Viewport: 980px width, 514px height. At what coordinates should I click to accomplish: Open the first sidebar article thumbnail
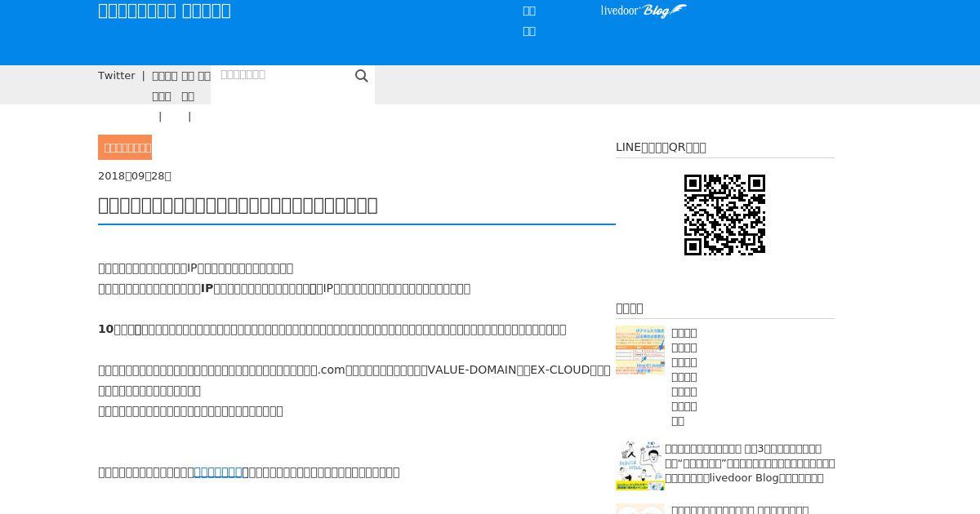click(x=640, y=350)
